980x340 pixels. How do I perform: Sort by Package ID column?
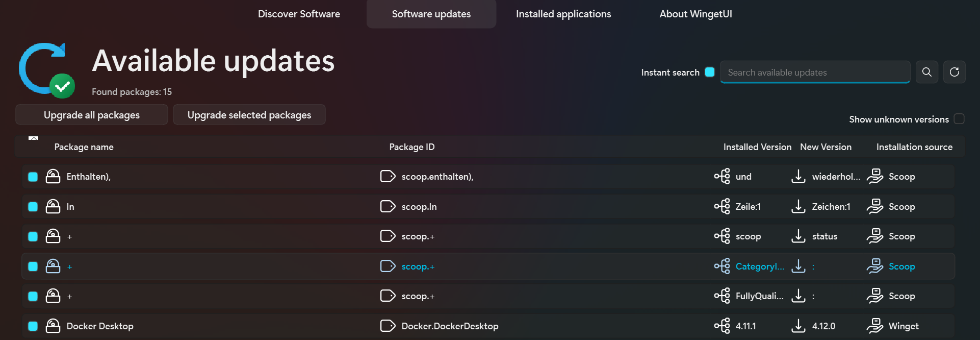tap(412, 147)
